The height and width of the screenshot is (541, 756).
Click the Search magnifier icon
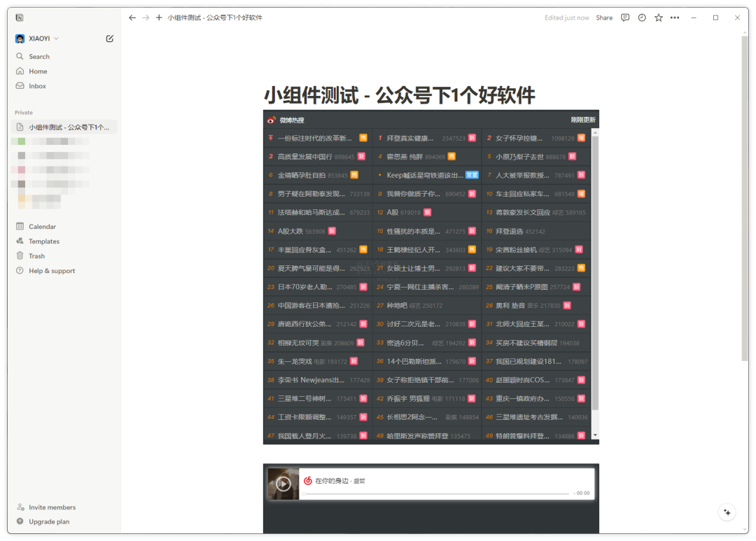(x=20, y=57)
